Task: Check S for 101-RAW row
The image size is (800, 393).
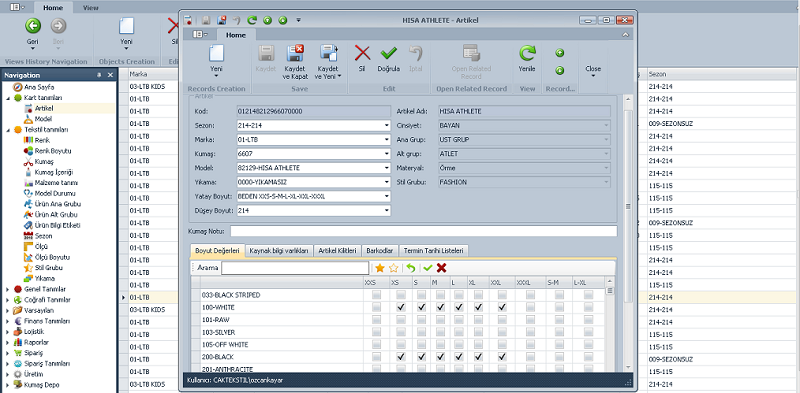Action: pos(421,320)
